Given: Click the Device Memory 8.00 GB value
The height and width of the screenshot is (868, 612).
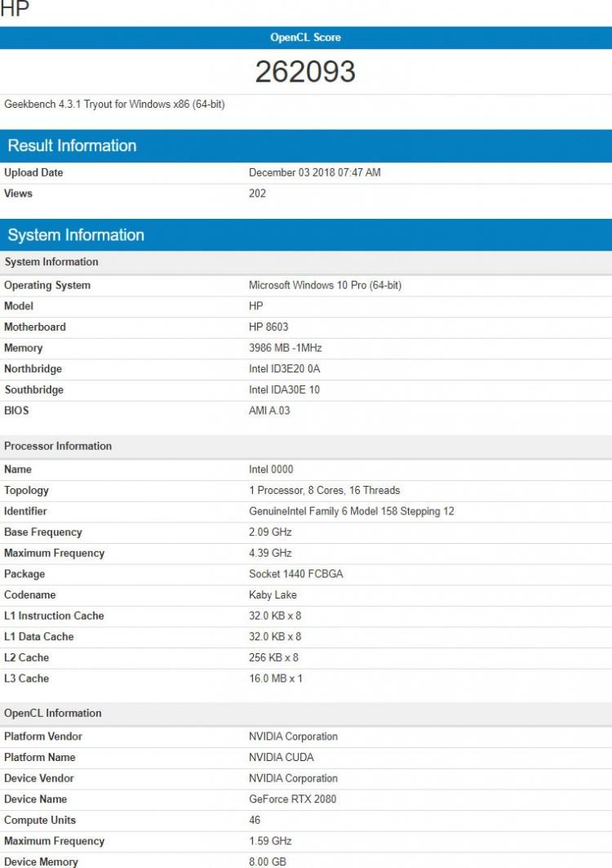Looking at the screenshot, I should [x=268, y=861].
